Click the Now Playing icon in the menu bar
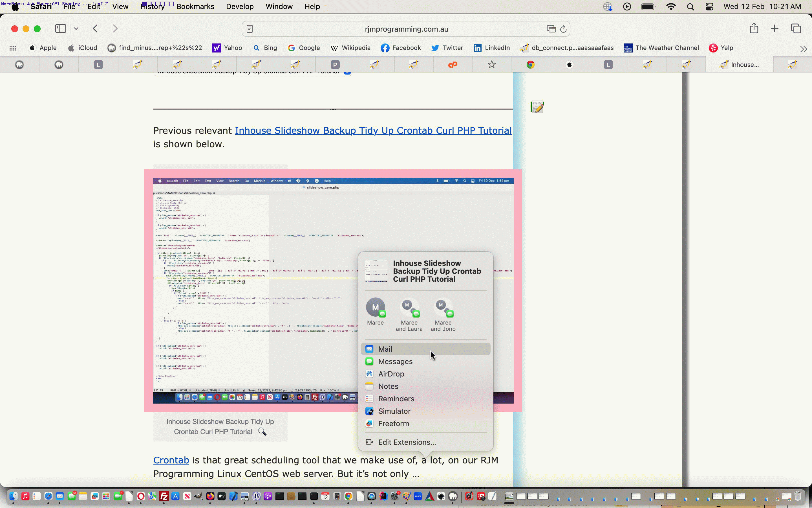This screenshot has height=508, width=812. click(x=627, y=7)
